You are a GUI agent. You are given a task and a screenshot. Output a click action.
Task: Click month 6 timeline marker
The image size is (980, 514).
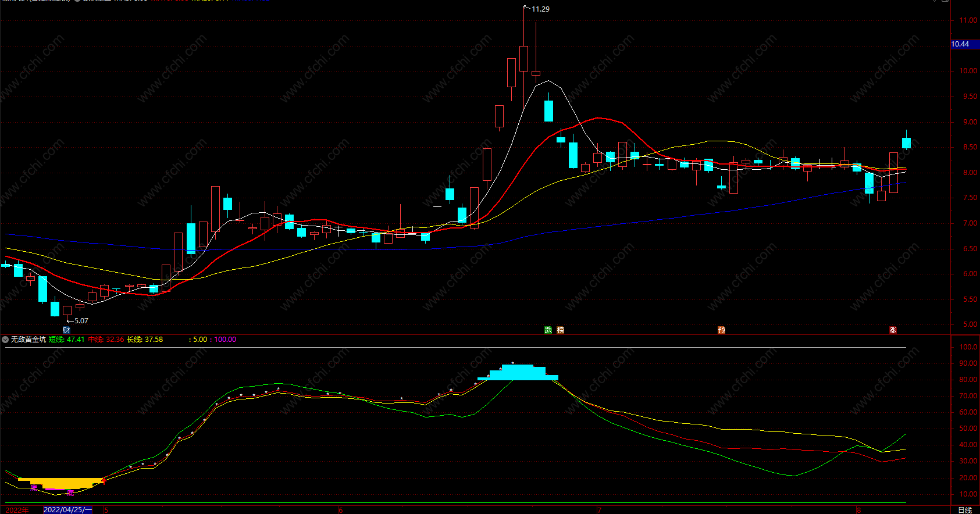pyautogui.click(x=341, y=510)
